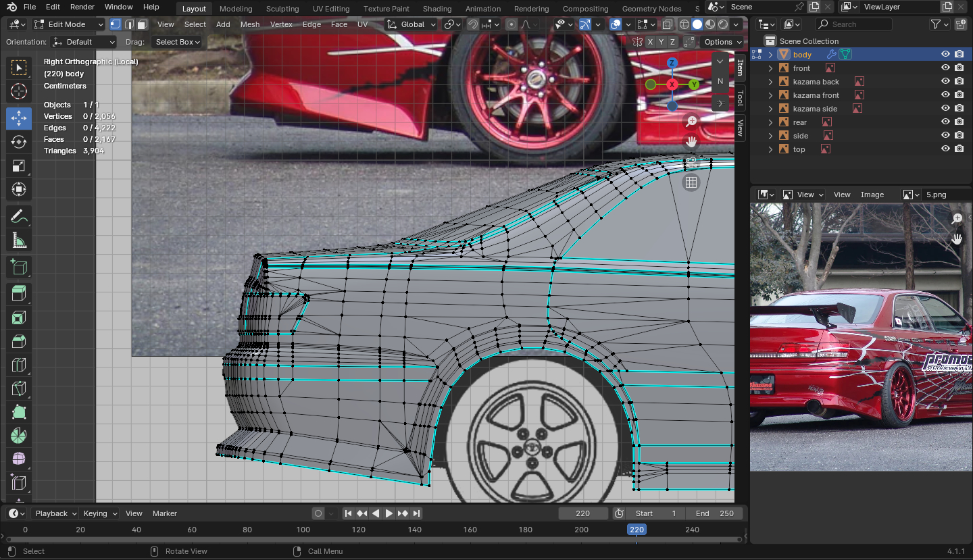Switch to the Modeling workspace tab
This screenshot has height=560, width=973.
coord(236,9)
